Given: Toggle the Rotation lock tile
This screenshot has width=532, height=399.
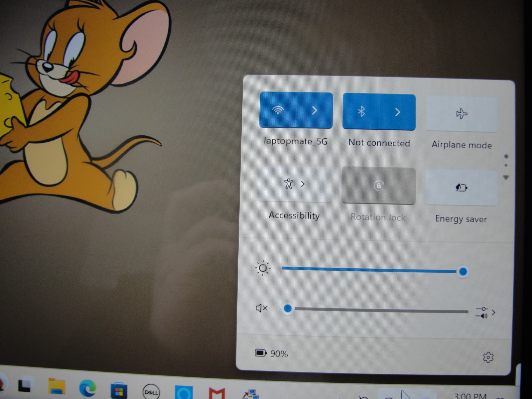Looking at the screenshot, I should (378, 186).
